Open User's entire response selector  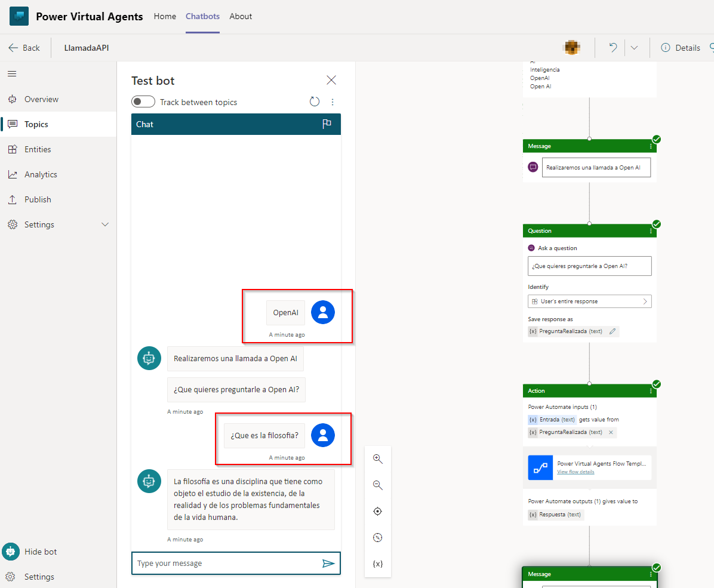point(589,301)
